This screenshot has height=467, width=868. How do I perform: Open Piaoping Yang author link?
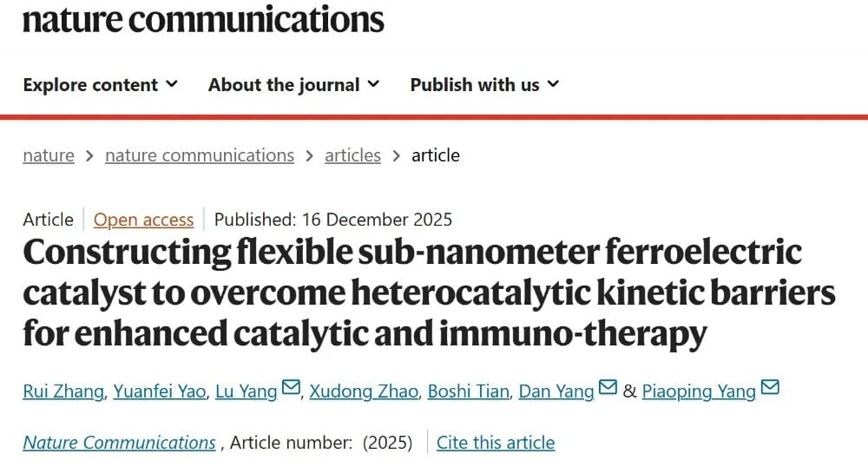click(x=699, y=391)
